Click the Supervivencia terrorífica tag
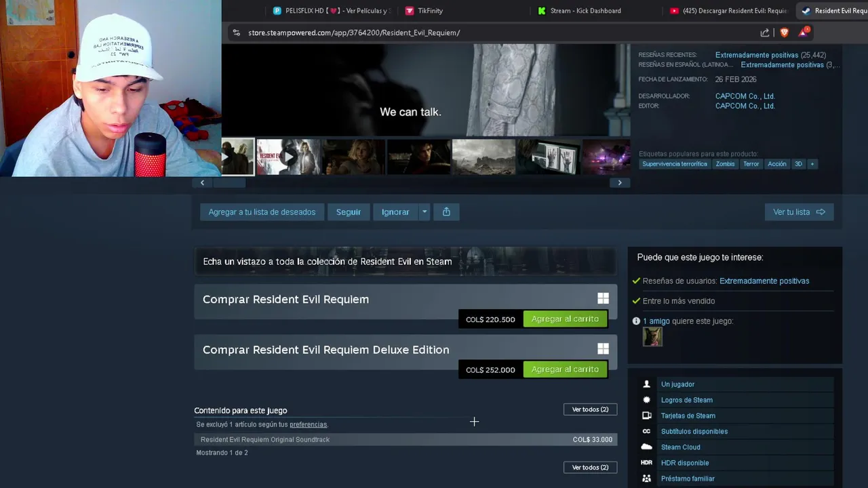This screenshot has height=488, width=868. [x=675, y=164]
